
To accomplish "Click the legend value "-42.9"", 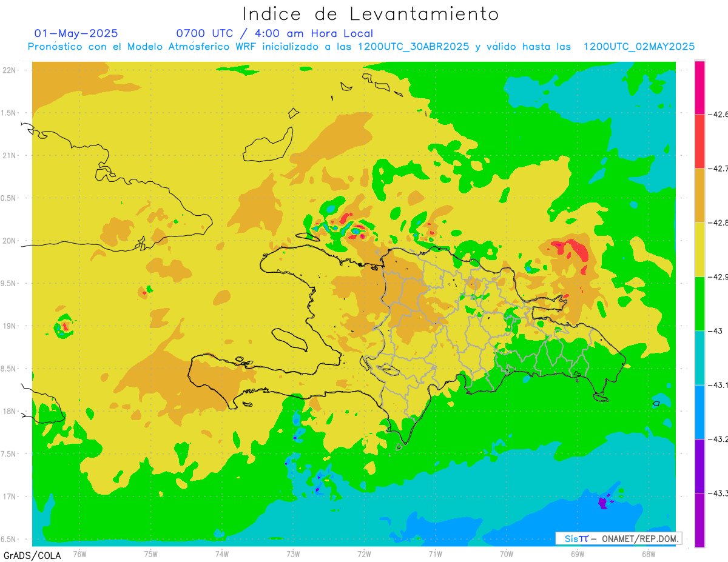I will coord(718,277).
